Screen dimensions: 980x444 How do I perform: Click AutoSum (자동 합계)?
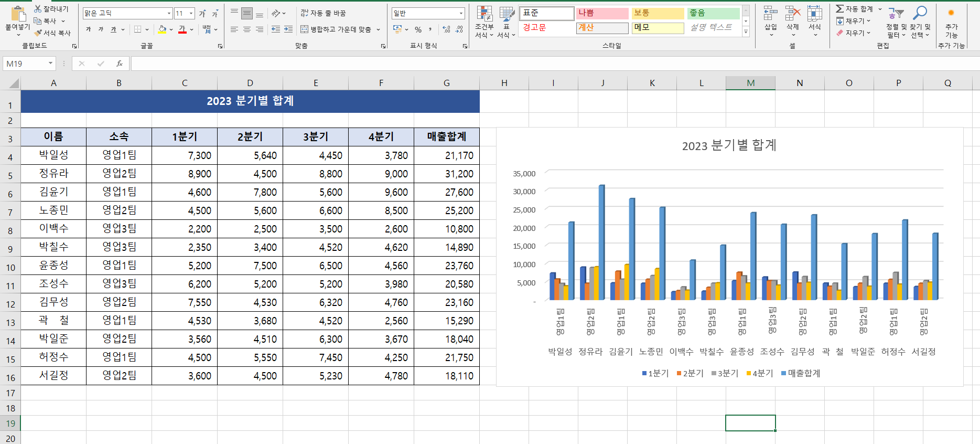854,9
